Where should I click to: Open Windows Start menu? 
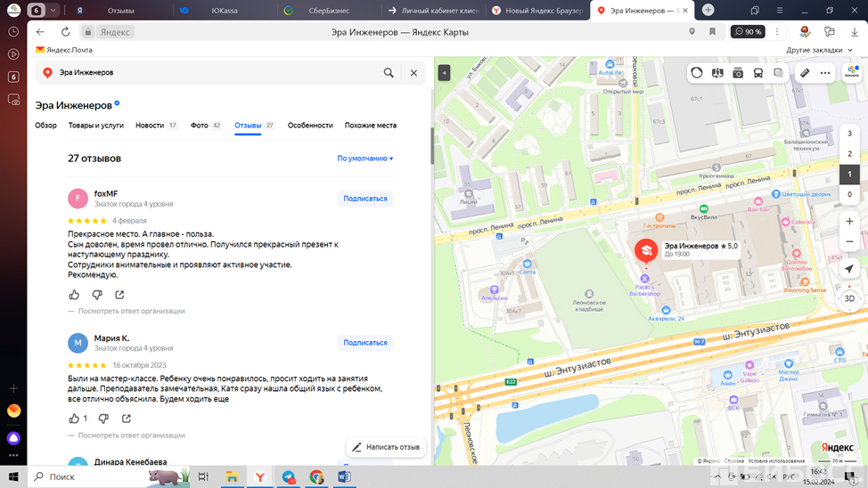point(13,477)
